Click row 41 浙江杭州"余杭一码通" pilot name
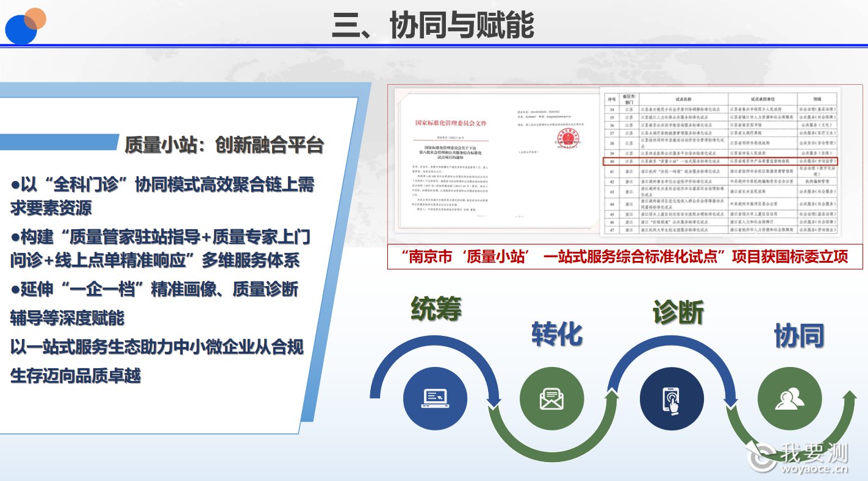Screen dimensions: 868x481 pyautogui.click(x=681, y=171)
